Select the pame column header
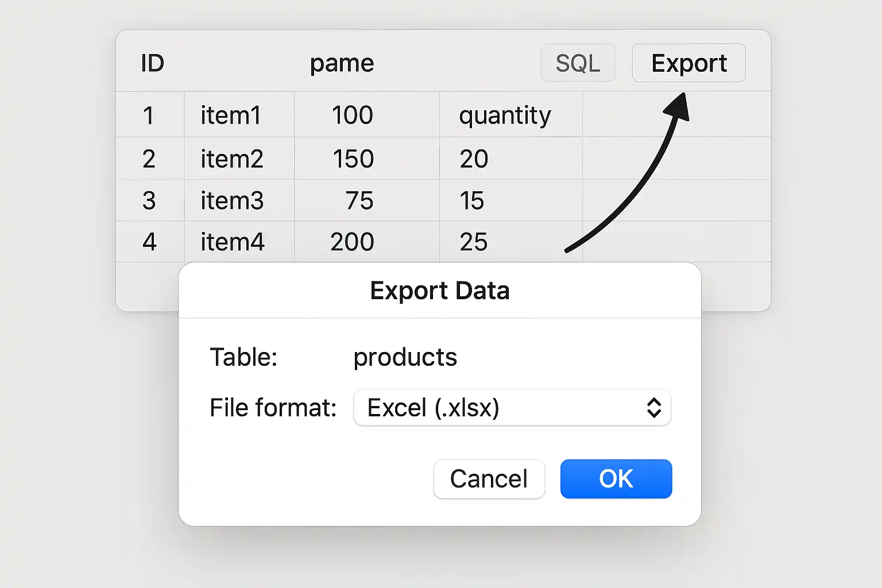This screenshot has height=588, width=882. [x=342, y=63]
